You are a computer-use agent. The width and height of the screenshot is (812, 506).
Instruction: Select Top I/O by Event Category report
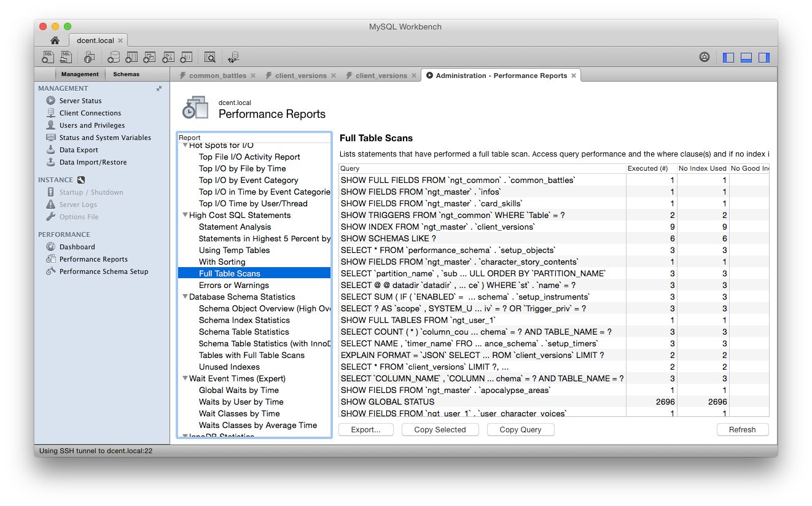coord(248,180)
